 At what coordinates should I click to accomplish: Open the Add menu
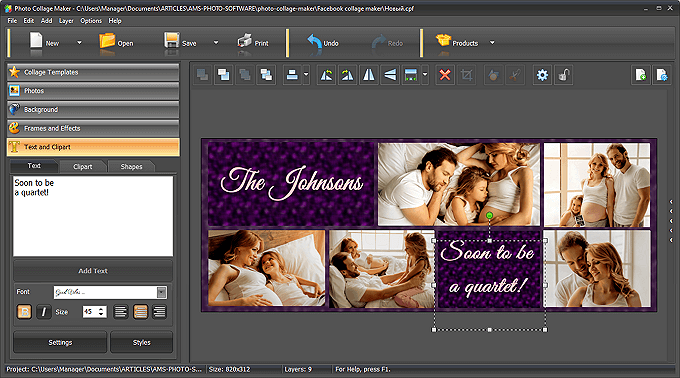[46, 21]
